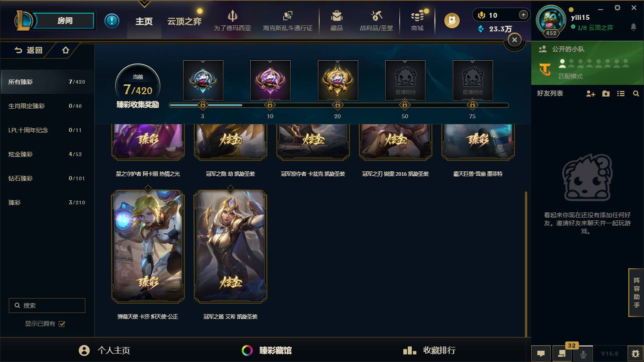The height and width of the screenshot is (362, 644).
Task: Open the 藏品 collection icon
Action: pos(336,16)
